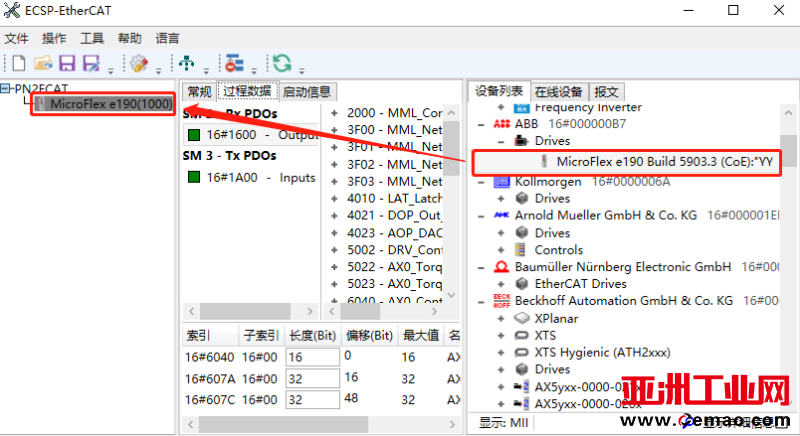800x436 pixels.
Task: Select the 16#1600 Output PDO row
Action: click(x=251, y=135)
